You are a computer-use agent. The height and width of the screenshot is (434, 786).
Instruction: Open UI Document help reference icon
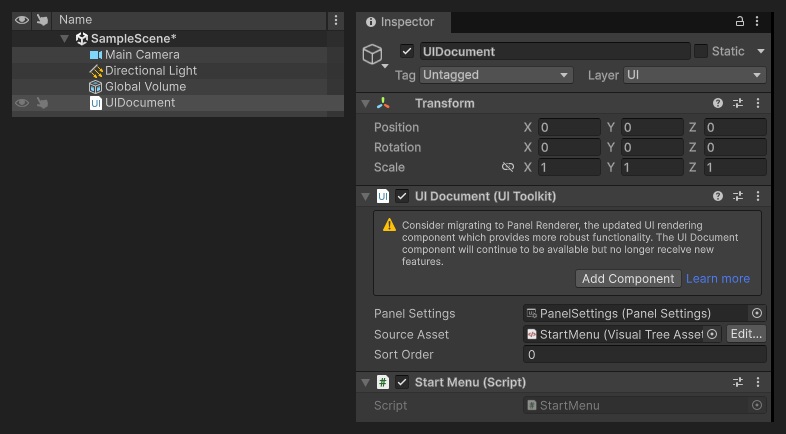(718, 196)
